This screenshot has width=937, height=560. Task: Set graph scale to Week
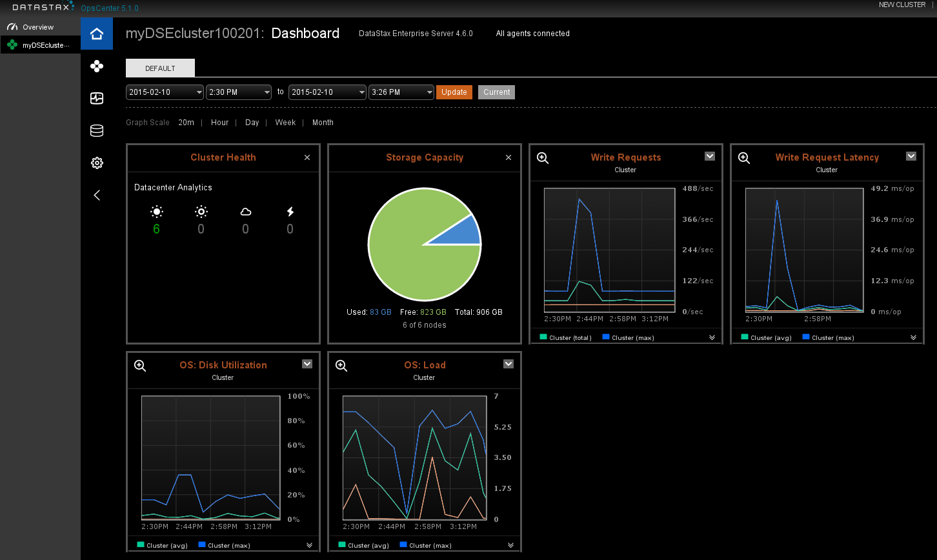point(285,123)
